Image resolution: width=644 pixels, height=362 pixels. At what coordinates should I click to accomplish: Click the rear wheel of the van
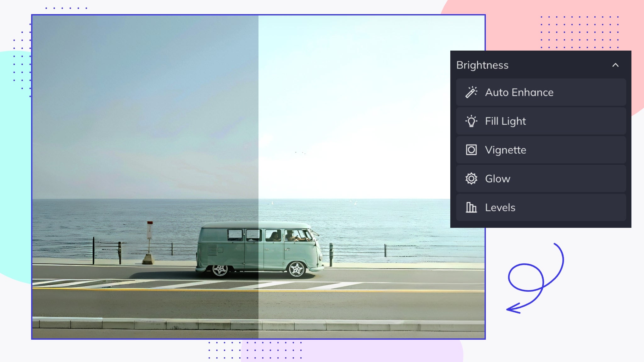coord(220,270)
